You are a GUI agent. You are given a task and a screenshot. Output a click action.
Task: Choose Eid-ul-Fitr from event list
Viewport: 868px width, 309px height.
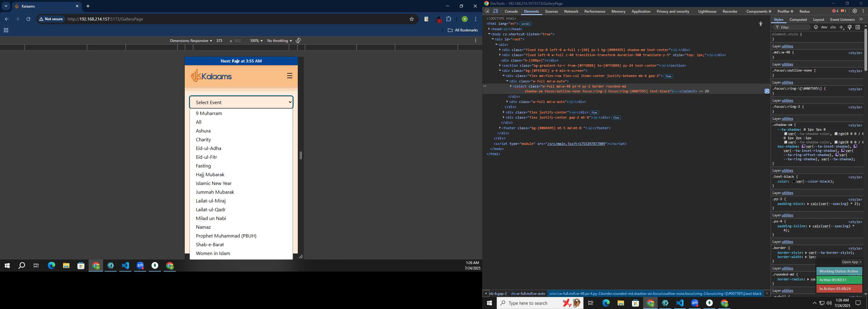point(241,157)
